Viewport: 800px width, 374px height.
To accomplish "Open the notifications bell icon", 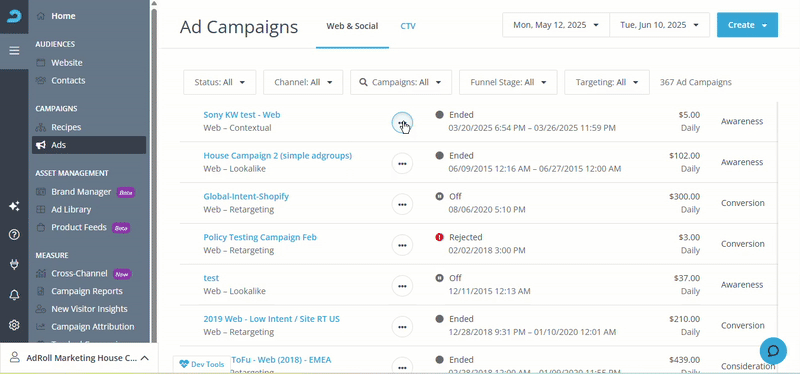I will point(14,295).
